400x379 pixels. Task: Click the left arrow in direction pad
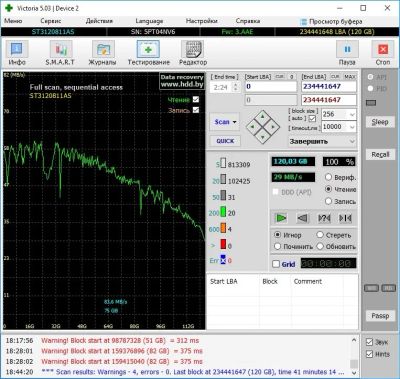(252, 127)
